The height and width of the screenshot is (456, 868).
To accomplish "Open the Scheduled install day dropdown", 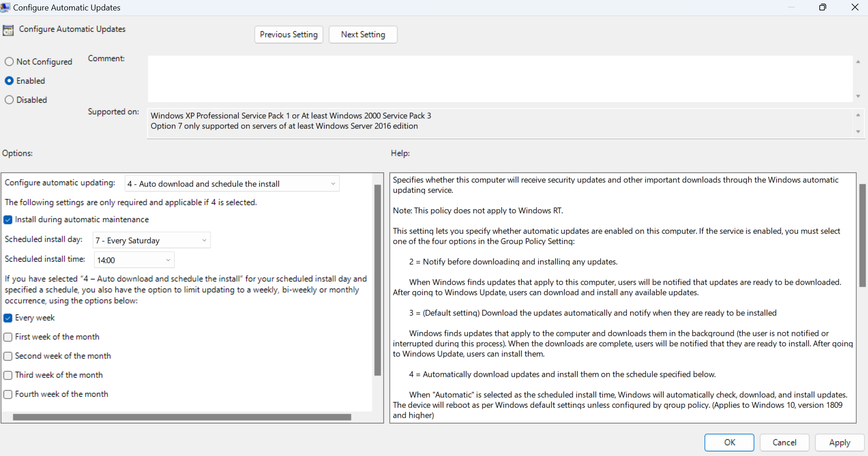I will click(151, 240).
